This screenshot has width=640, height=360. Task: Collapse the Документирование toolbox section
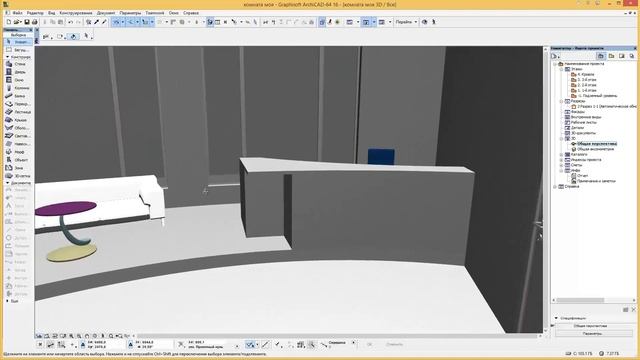point(7,183)
